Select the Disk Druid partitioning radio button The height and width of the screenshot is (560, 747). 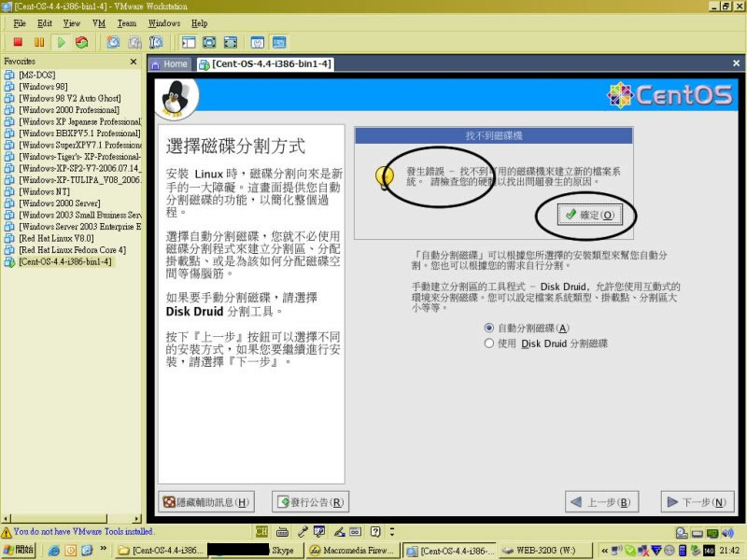(488, 343)
